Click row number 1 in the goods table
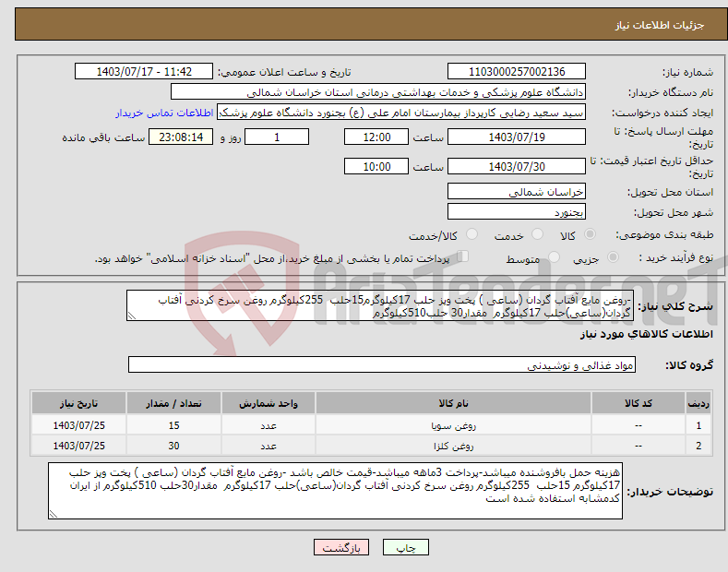 tap(698, 425)
